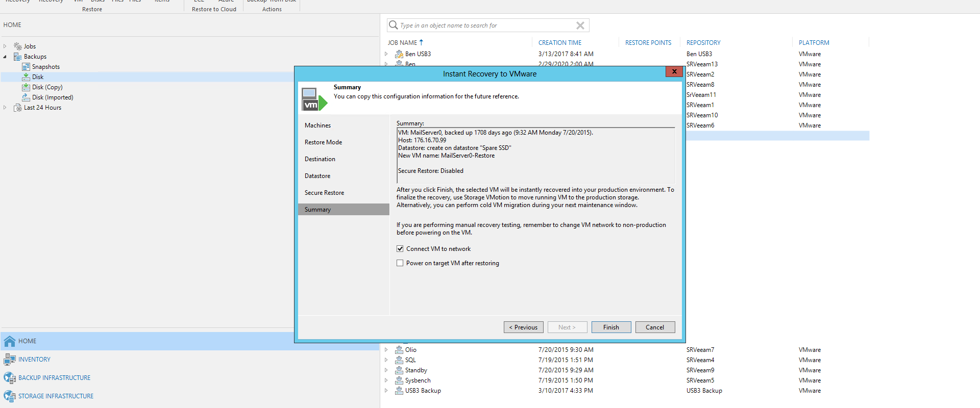The image size is (980, 408).
Task: Expand the Standby job row
Action: (386, 370)
